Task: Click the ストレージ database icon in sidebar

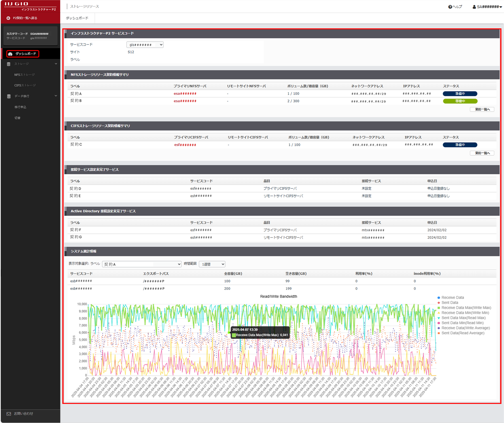Action: 9,64
